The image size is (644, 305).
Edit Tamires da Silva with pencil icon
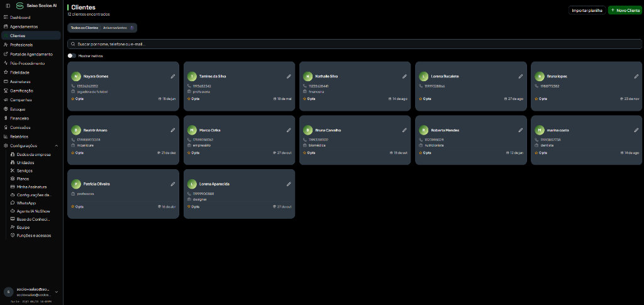pyautogui.click(x=289, y=76)
